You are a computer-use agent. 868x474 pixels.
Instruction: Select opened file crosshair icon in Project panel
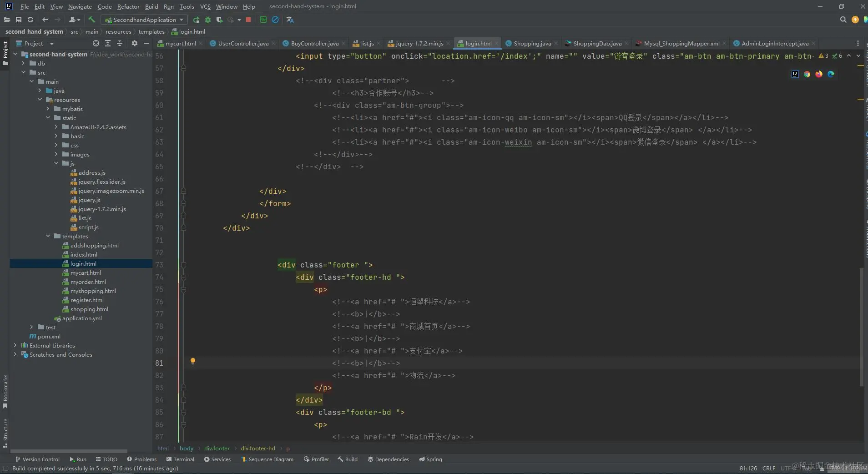[96, 43]
